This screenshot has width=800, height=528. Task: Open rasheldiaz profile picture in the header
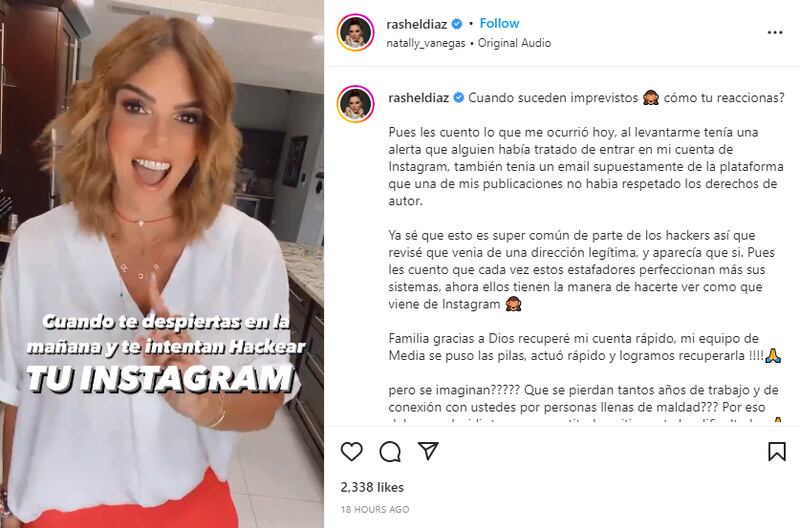tap(356, 33)
